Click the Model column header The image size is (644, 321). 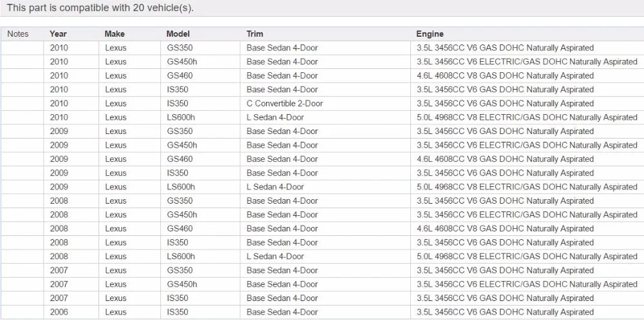(x=178, y=34)
